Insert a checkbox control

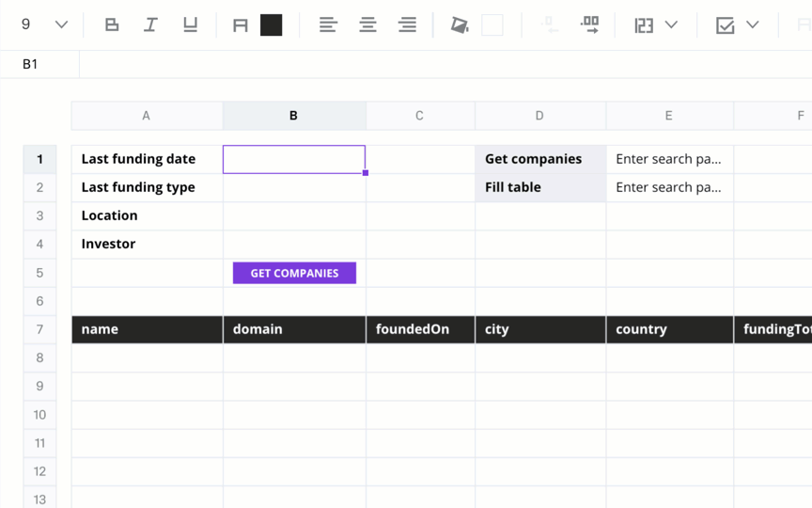point(725,24)
